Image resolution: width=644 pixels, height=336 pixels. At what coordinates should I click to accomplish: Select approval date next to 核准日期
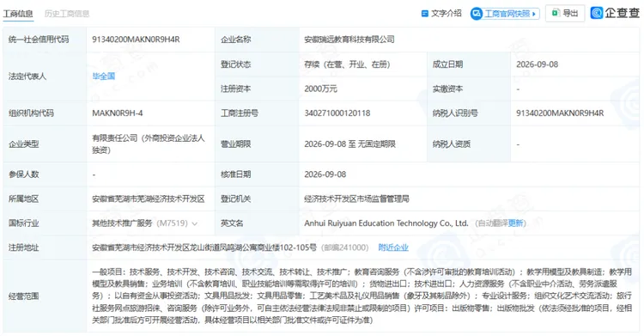click(x=325, y=174)
